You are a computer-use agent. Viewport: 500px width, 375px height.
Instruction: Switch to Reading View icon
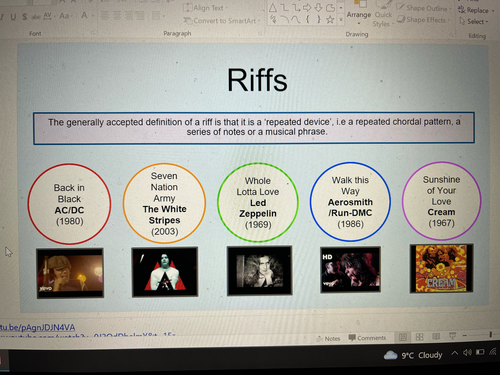(436, 336)
